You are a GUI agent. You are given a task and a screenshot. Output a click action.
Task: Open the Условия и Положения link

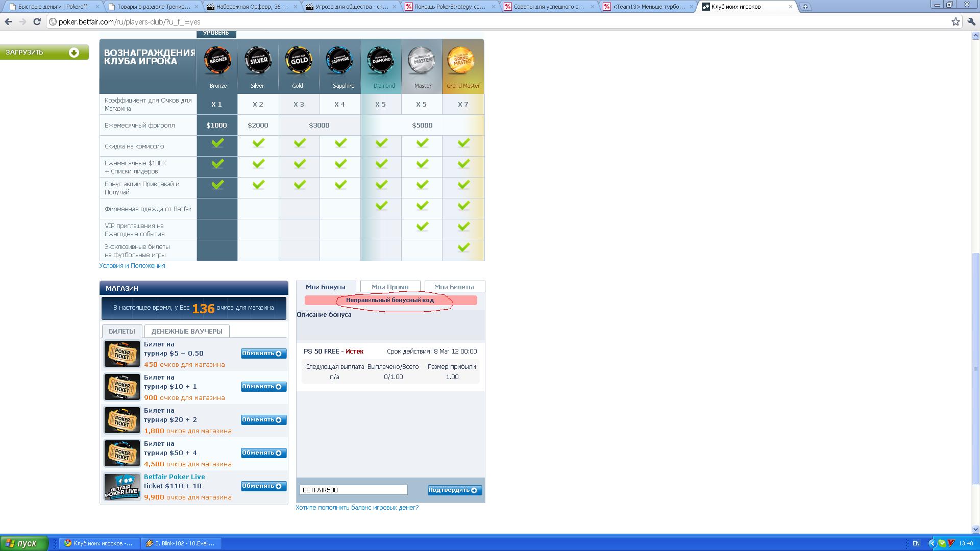click(132, 266)
